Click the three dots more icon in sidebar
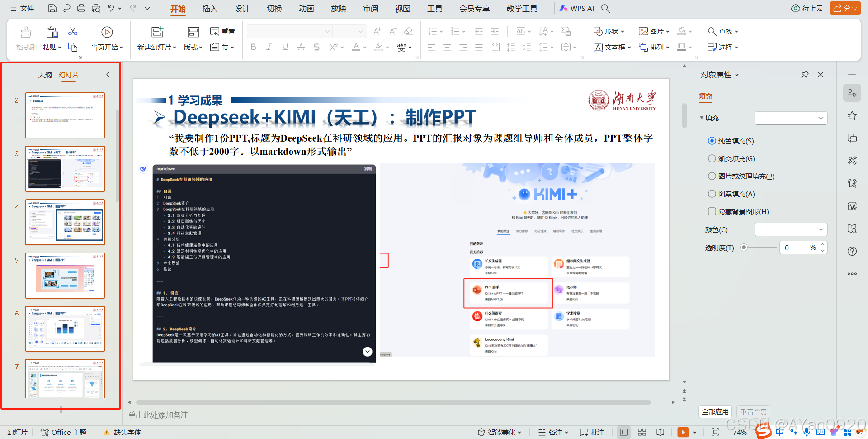The image size is (868, 439). coord(852,274)
